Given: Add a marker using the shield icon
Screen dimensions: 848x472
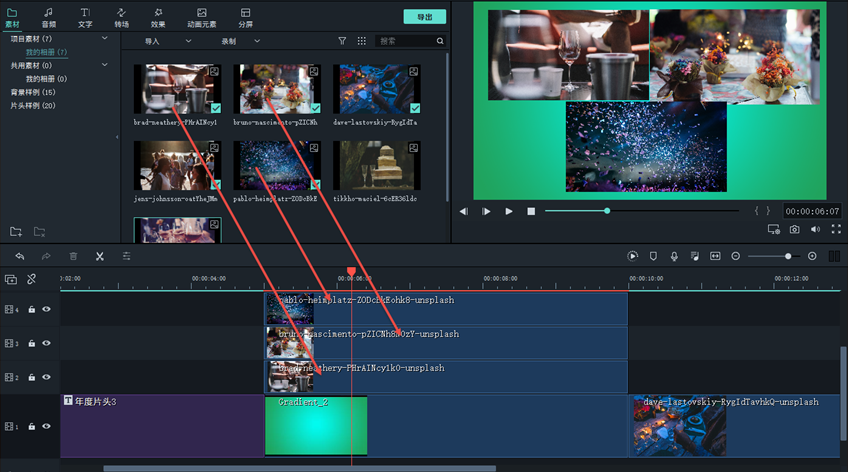Looking at the screenshot, I should pos(653,256).
